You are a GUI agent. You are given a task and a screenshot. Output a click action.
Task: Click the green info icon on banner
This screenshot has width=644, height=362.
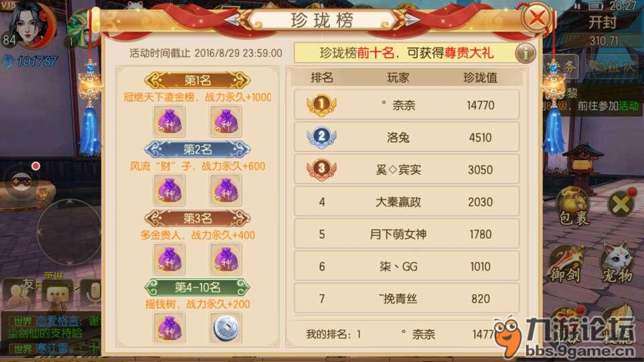[x=525, y=54]
